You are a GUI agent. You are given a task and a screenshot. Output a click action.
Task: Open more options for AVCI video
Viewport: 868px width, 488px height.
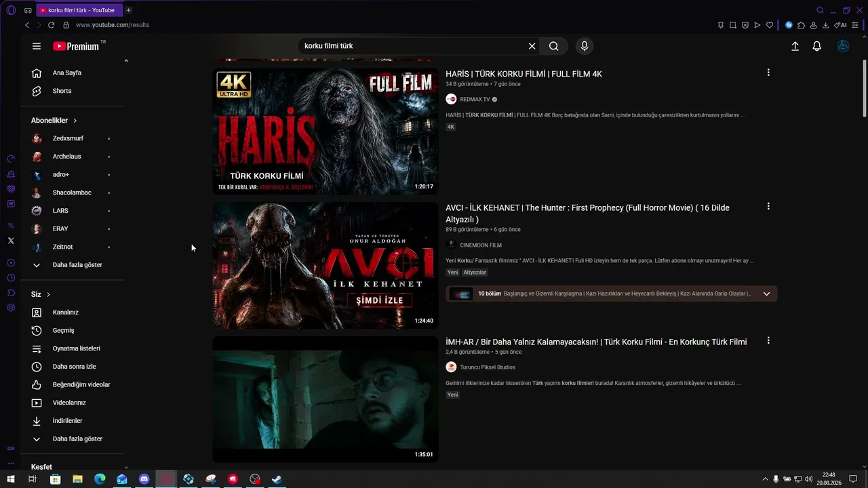(x=768, y=206)
